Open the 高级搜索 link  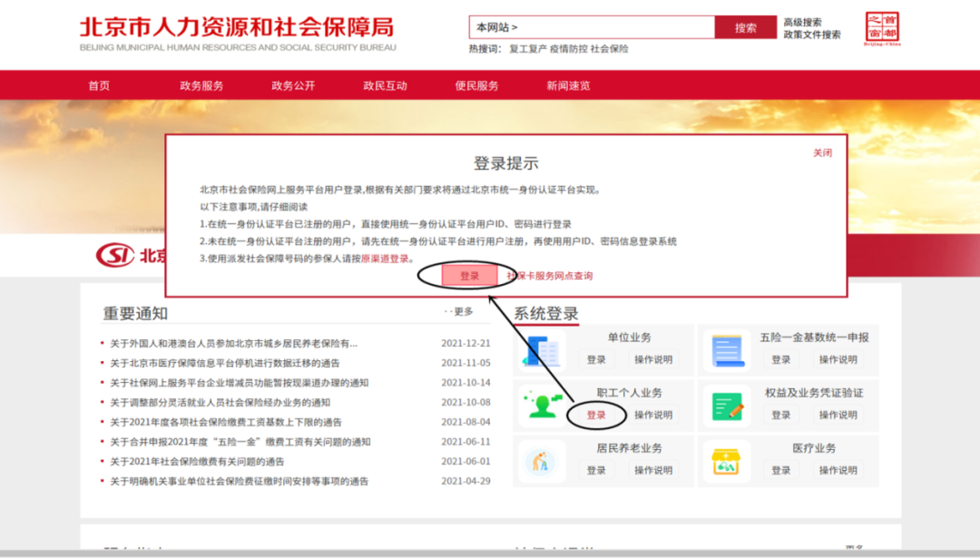pos(802,23)
